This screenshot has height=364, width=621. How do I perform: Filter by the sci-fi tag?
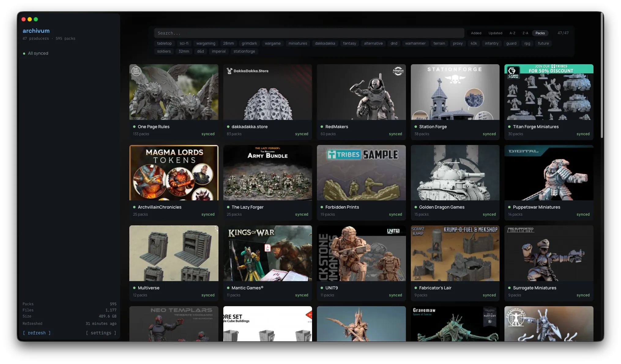[184, 43]
